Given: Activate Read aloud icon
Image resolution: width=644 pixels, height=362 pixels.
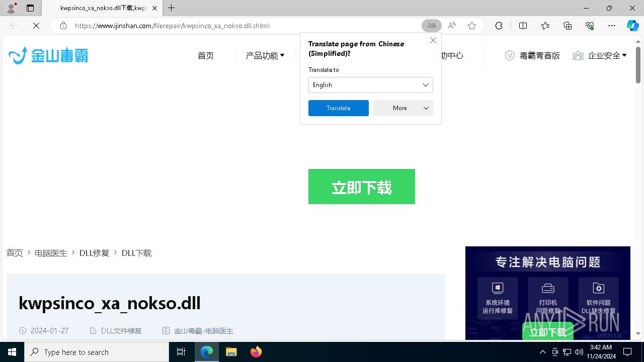Looking at the screenshot, I should (452, 26).
